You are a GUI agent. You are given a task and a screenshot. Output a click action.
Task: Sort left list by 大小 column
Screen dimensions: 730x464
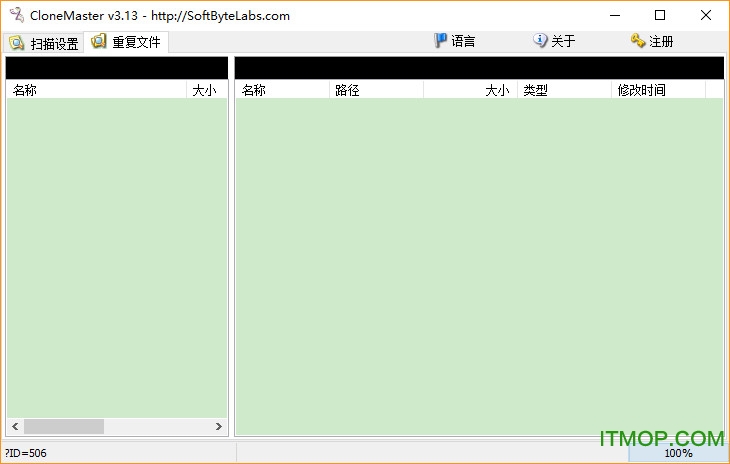(207, 90)
